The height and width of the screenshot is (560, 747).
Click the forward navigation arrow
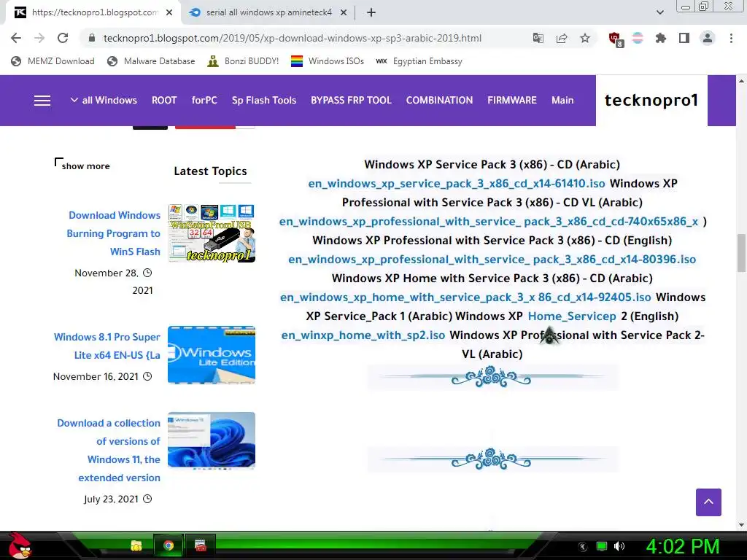[39, 38]
